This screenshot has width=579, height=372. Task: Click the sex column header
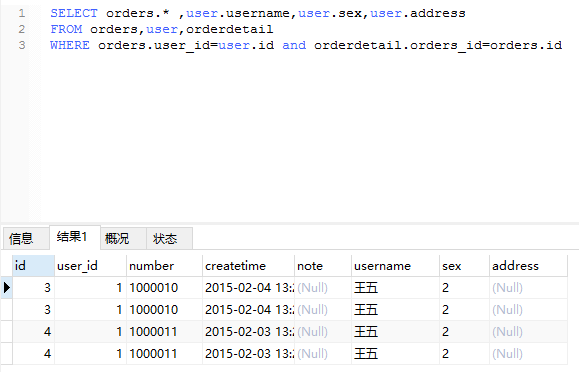coord(465,266)
